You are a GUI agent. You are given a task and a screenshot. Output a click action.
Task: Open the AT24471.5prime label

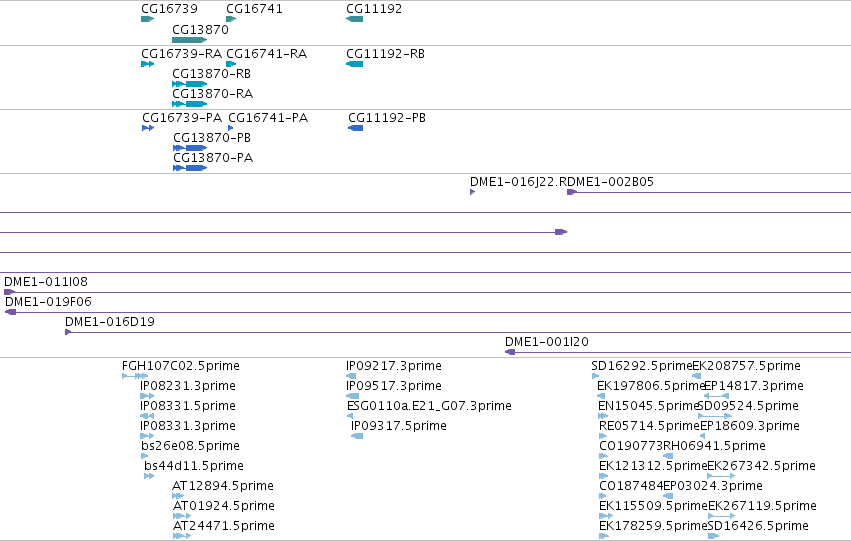(224, 526)
